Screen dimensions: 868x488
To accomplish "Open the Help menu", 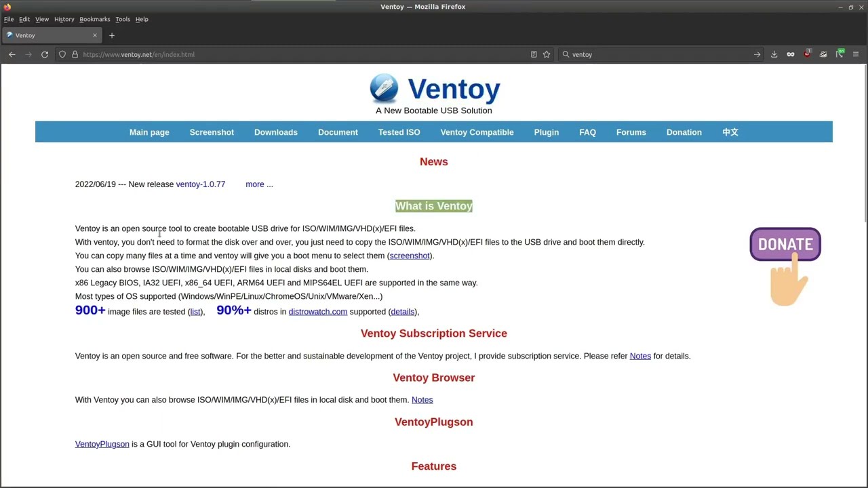I will [142, 19].
